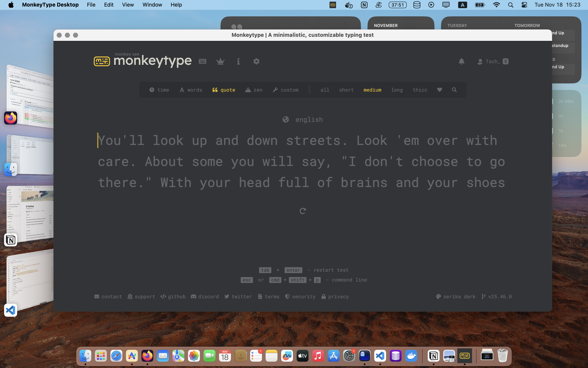
Task: Open the leaderboards crown icon
Action: point(220,61)
